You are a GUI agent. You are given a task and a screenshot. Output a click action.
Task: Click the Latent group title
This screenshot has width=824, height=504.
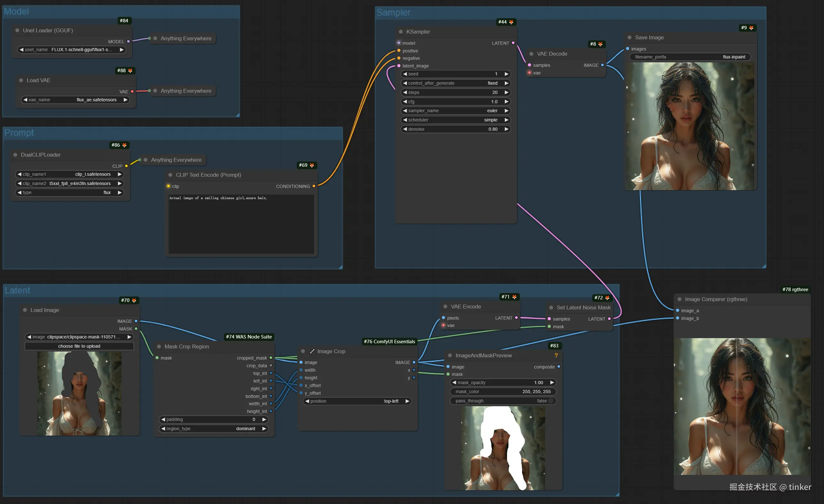[x=17, y=290]
